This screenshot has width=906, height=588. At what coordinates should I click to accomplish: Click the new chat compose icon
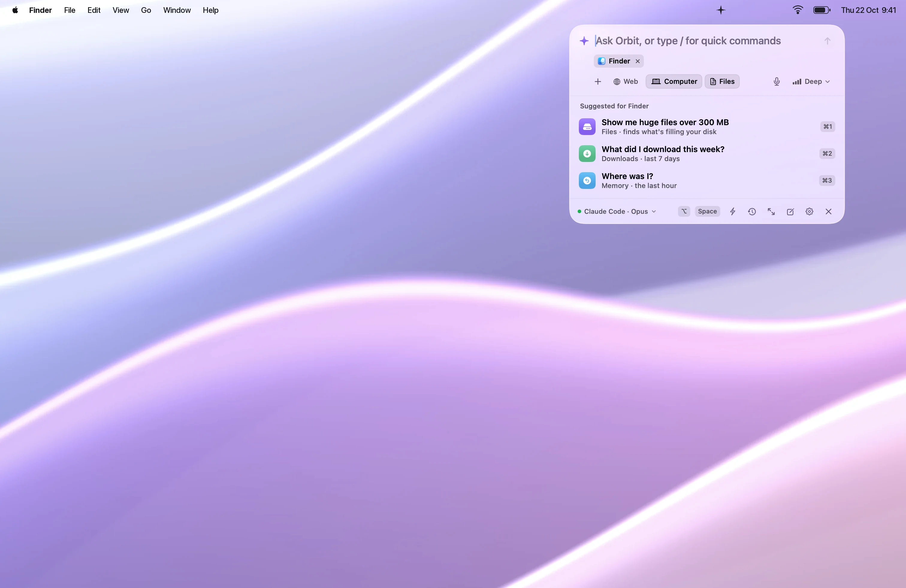(x=790, y=211)
